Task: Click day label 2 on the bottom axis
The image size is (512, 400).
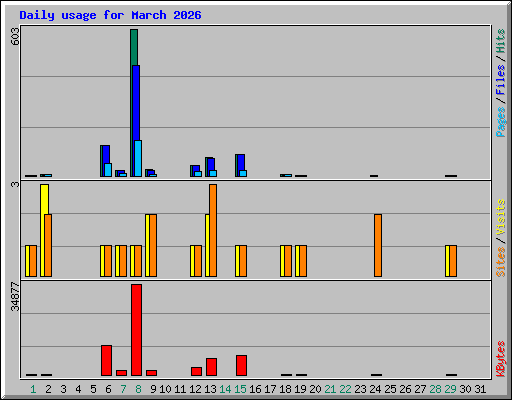Action: coord(48,389)
